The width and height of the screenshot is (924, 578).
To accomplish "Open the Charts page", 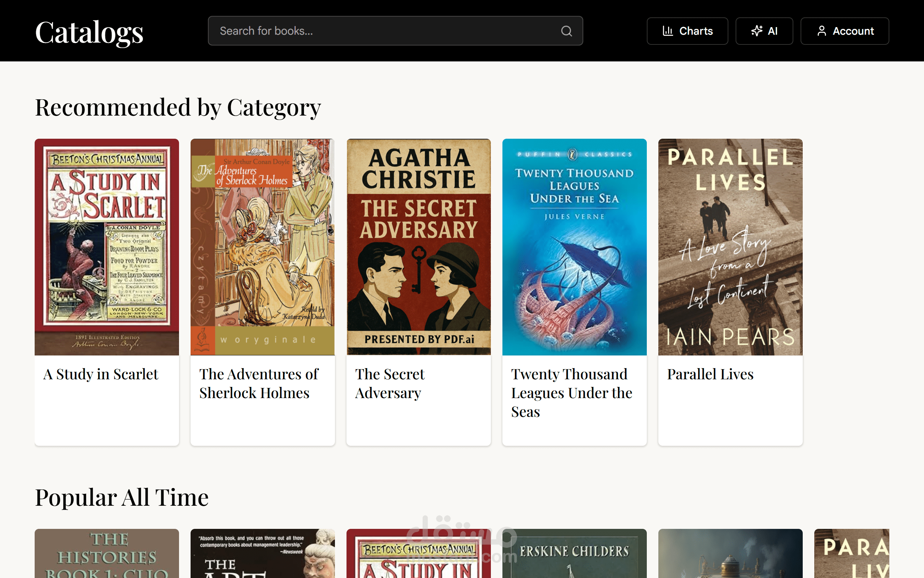I will point(687,31).
